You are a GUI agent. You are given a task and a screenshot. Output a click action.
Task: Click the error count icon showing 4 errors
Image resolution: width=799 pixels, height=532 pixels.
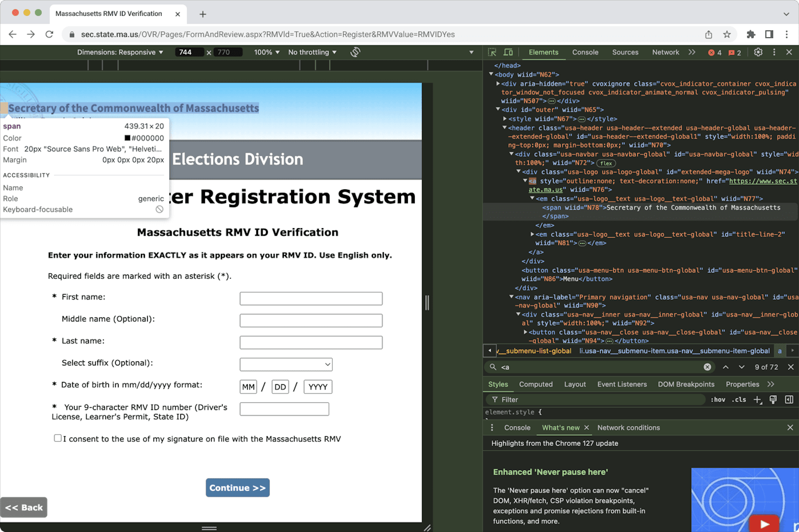(x=713, y=52)
